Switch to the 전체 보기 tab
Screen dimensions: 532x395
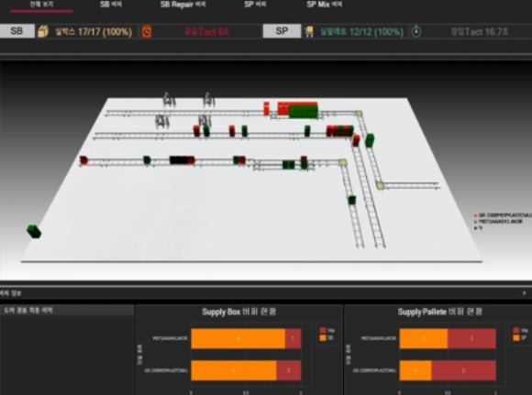click(x=41, y=5)
